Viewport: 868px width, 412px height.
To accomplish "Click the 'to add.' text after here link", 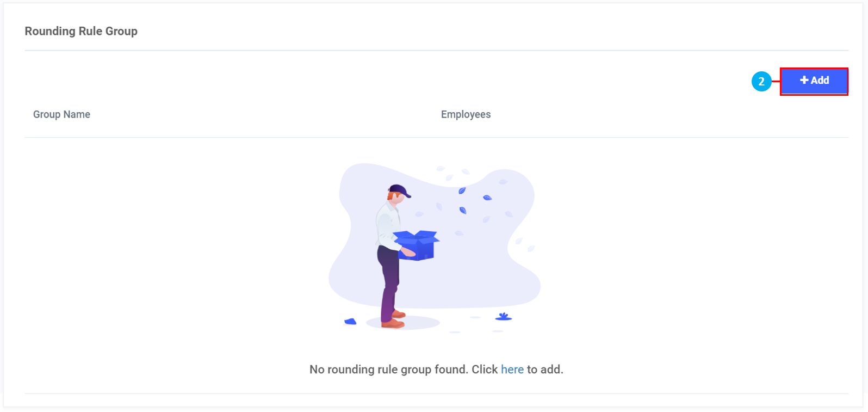I will click(x=545, y=370).
